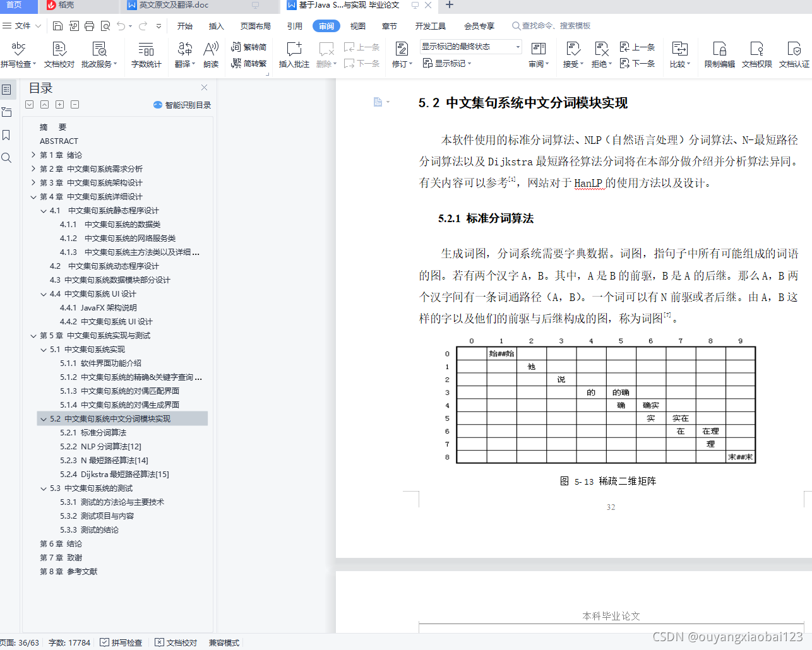Expand 第 2 章 中文集句系统需求分析
Image resolution: width=812 pixels, height=650 pixels.
pos(33,168)
